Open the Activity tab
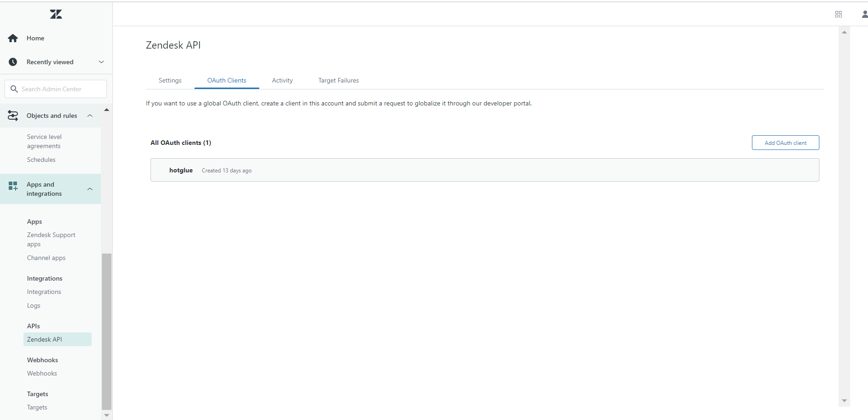The image size is (868, 420). 282,80
